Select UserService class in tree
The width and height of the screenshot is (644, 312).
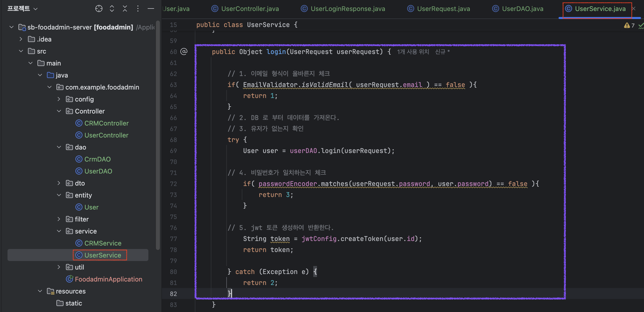coord(98,255)
